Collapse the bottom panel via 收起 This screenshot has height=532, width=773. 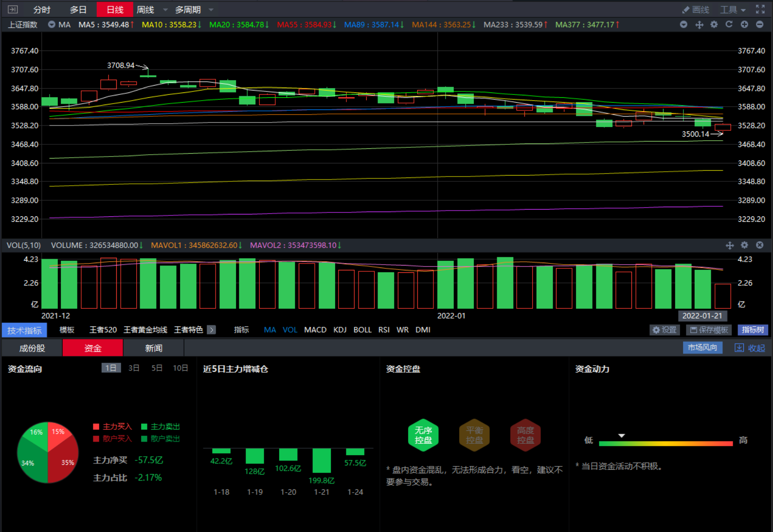coord(750,348)
